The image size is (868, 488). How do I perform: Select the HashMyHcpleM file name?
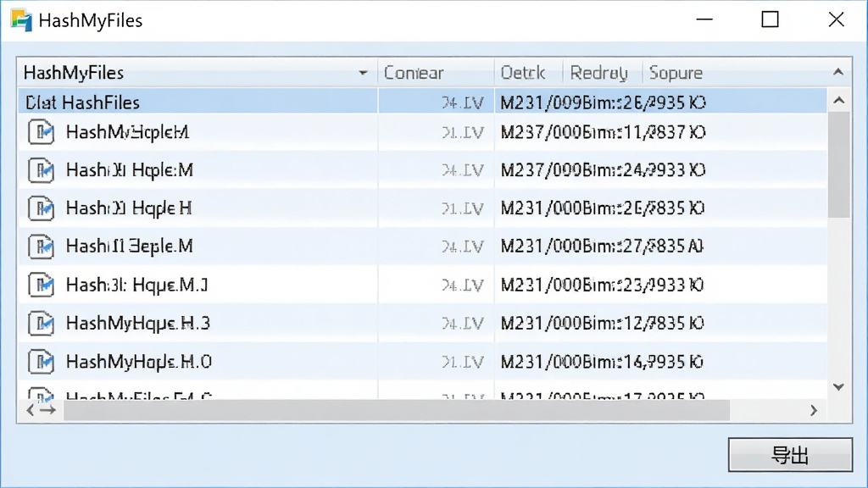click(127, 132)
